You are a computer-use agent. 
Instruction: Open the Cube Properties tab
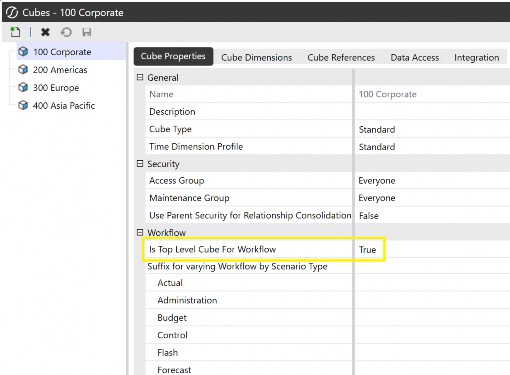(x=173, y=56)
